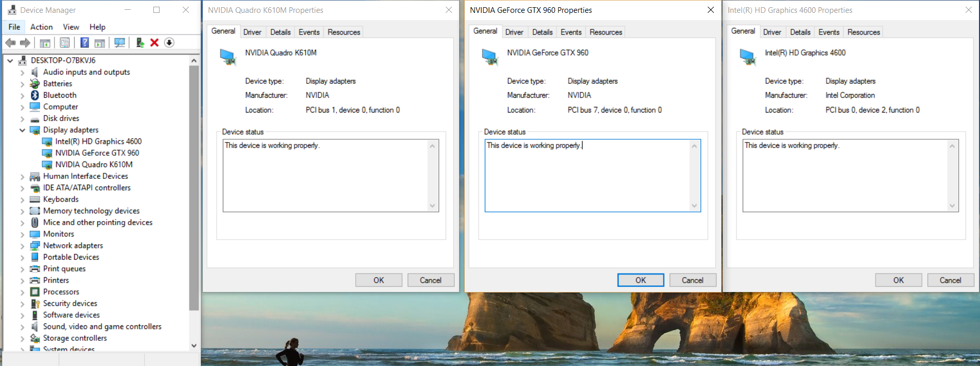Click the blue Help question mark toolbar icon
Image resolution: width=980 pixels, height=366 pixels.
(x=85, y=43)
